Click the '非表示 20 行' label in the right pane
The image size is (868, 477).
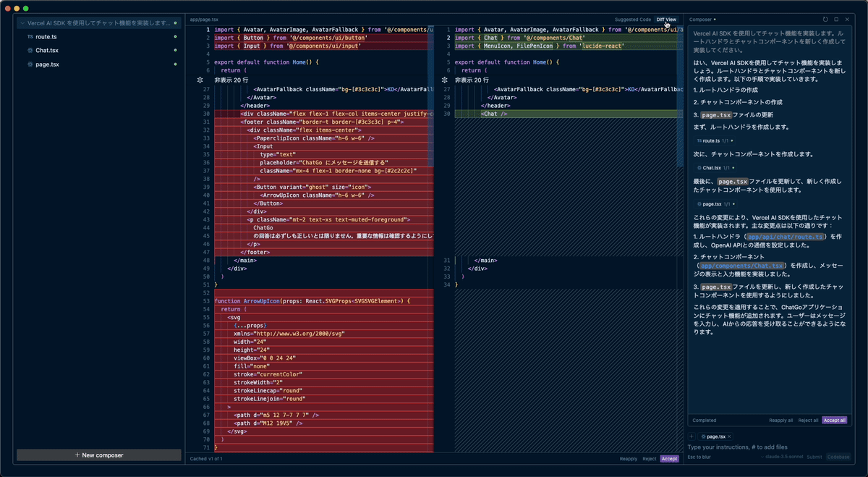click(x=472, y=80)
